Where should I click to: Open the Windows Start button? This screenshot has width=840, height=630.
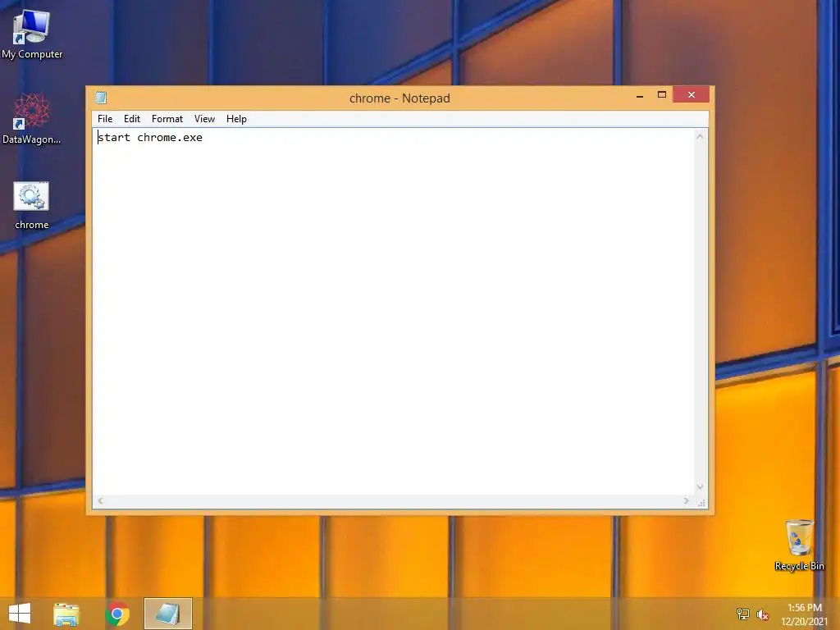click(20, 614)
